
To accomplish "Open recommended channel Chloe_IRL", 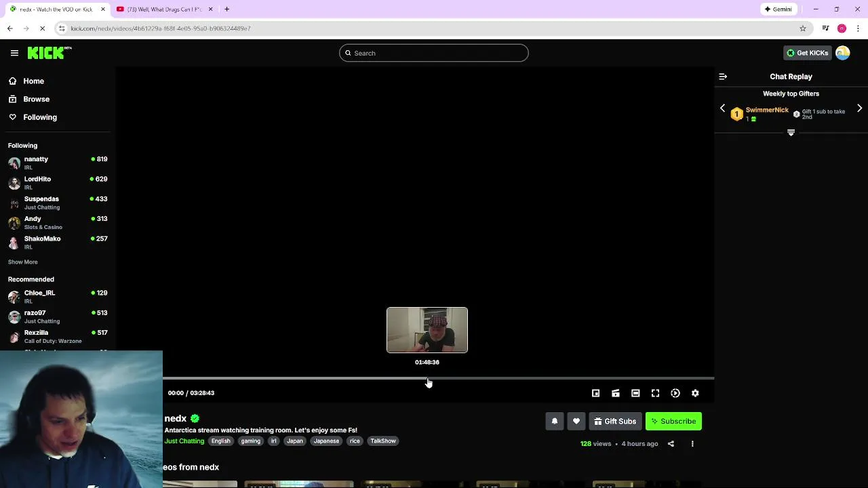I will (x=58, y=297).
